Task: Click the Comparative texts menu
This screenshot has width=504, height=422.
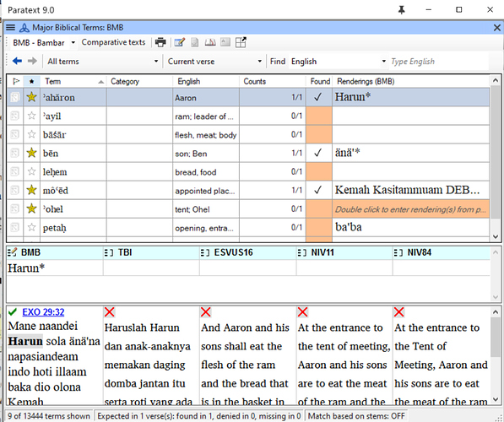Action: (113, 42)
